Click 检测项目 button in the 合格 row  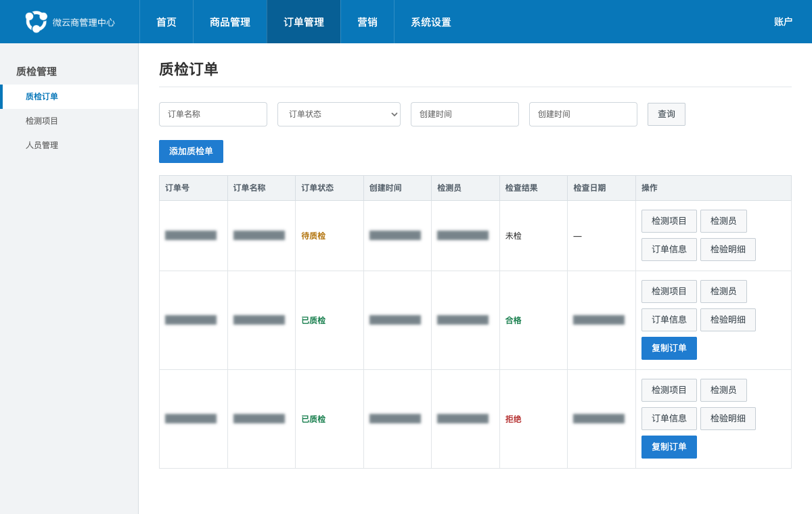pos(669,291)
